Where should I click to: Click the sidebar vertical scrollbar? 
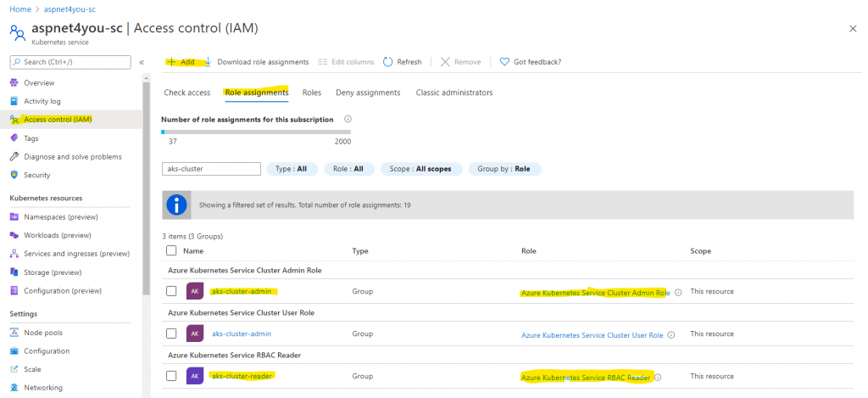pyautogui.click(x=146, y=188)
